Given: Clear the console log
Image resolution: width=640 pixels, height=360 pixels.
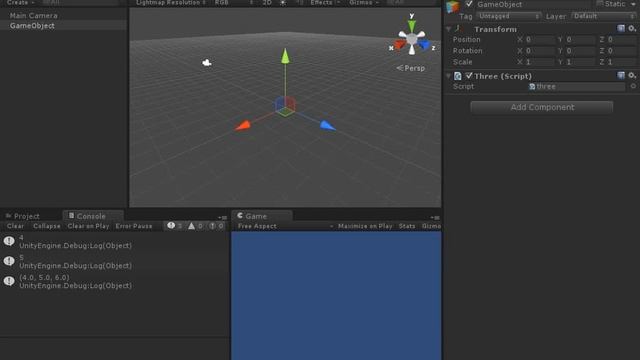Looking at the screenshot, I should 15,226.
